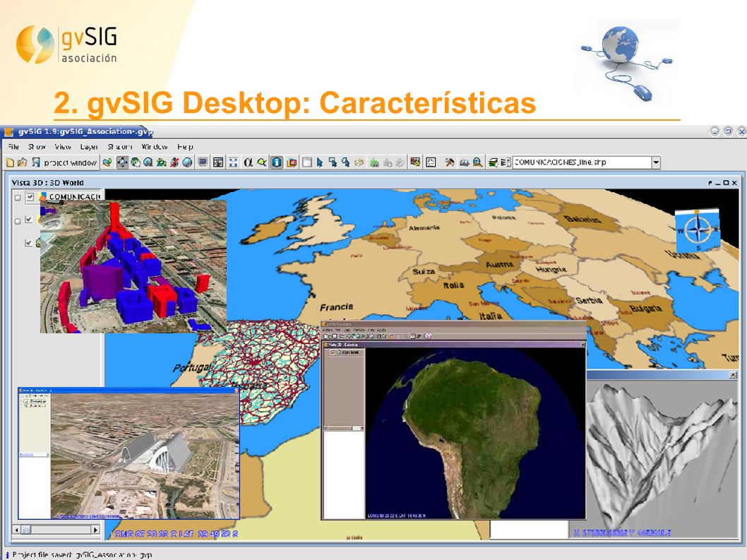This screenshot has width=747, height=560.
Task: Click the gvSIG asociación logo
Action: coord(66,44)
